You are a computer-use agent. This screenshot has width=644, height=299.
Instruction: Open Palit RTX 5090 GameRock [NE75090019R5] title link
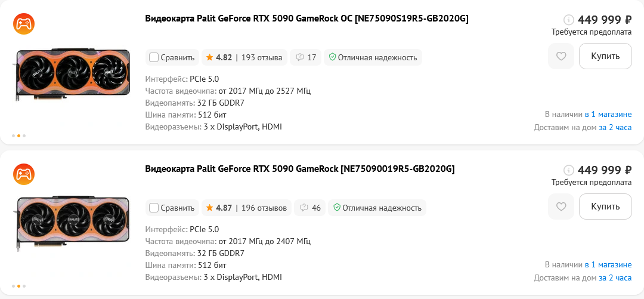[x=300, y=169]
